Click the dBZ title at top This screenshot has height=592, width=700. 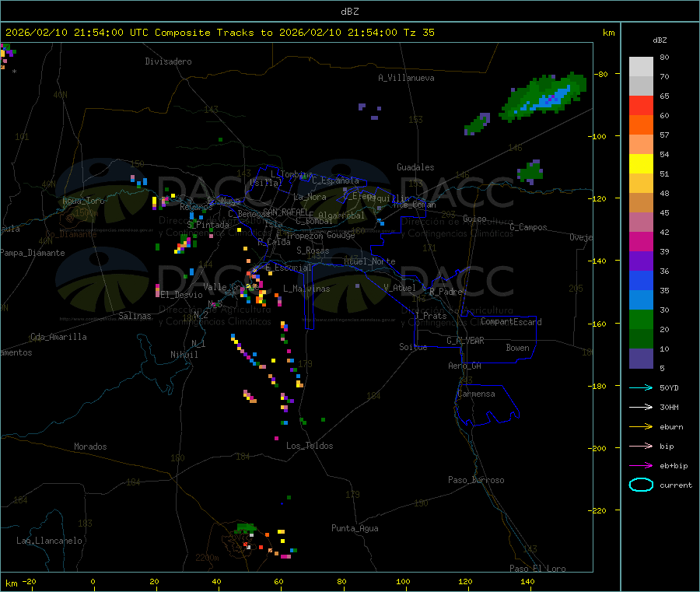point(349,12)
